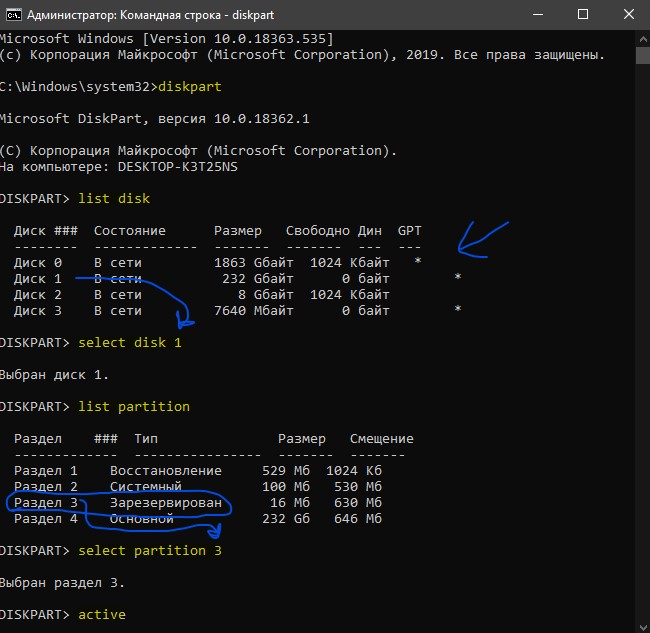Click the scrollbar up arrow

pyautogui.click(x=643, y=39)
